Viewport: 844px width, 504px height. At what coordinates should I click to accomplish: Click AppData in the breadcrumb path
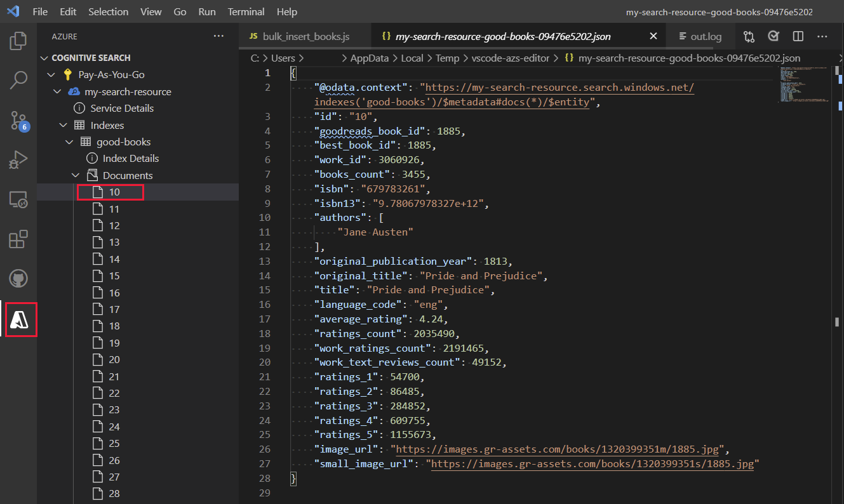click(x=369, y=58)
